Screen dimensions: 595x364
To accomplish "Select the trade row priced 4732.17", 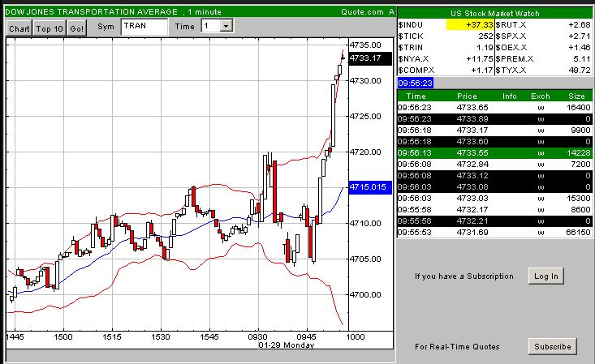I will 494,210.
